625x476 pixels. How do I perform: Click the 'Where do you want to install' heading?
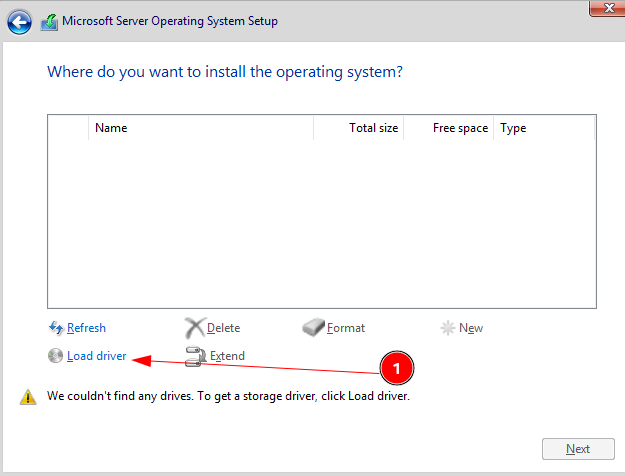tap(225, 72)
